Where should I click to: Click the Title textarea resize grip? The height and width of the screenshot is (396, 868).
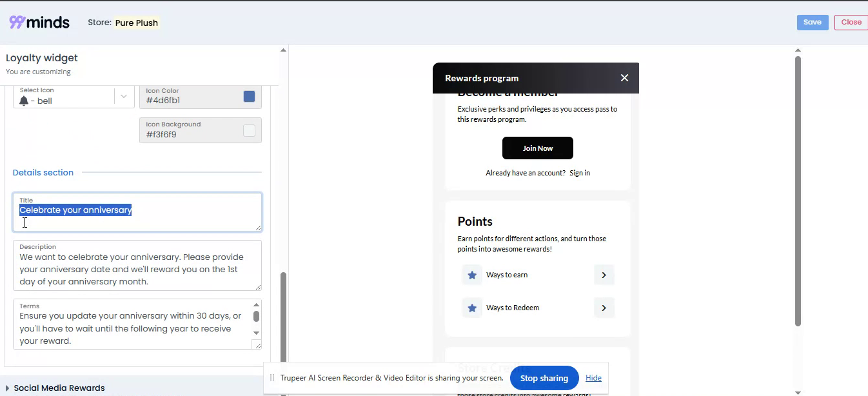point(259,227)
